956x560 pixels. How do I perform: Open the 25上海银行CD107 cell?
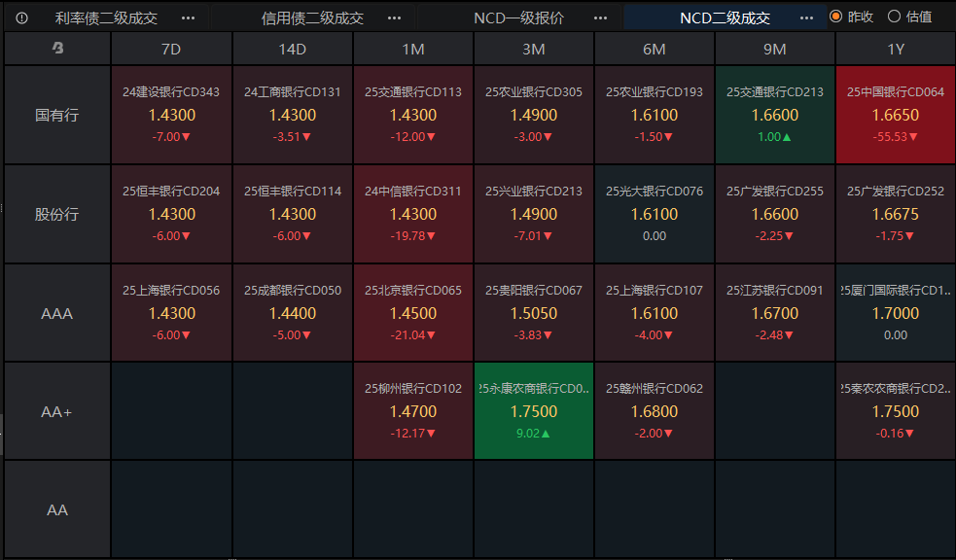(x=655, y=313)
